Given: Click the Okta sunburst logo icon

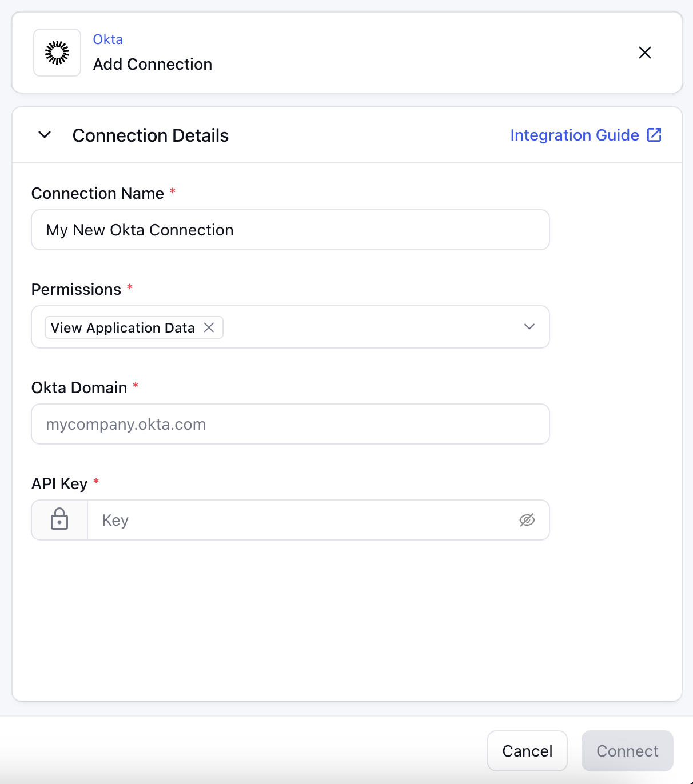Looking at the screenshot, I should point(57,53).
